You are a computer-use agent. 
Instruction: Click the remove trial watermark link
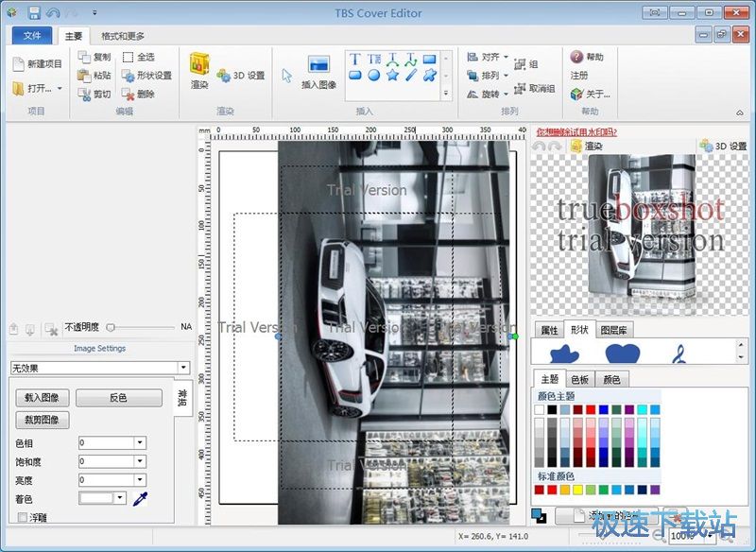(x=576, y=133)
